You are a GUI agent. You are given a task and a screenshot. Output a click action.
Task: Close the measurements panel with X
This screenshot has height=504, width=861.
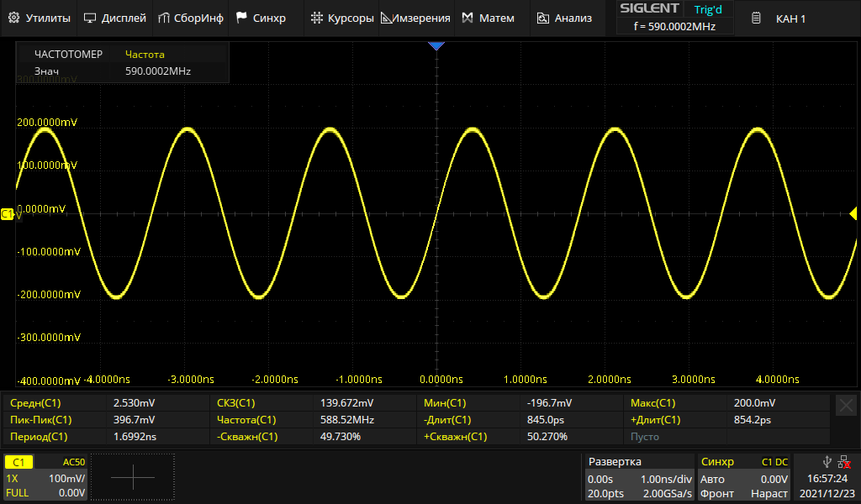(846, 405)
